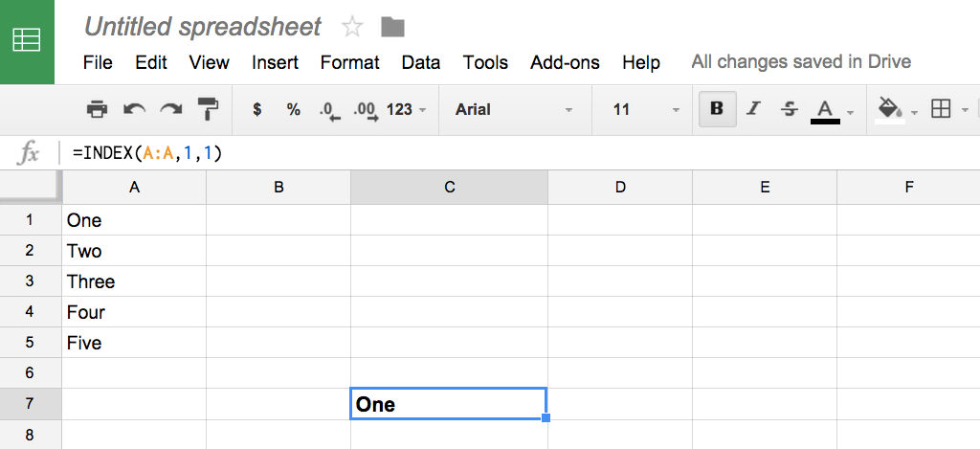
Task: Select the Paint format roller
Action: [208, 109]
